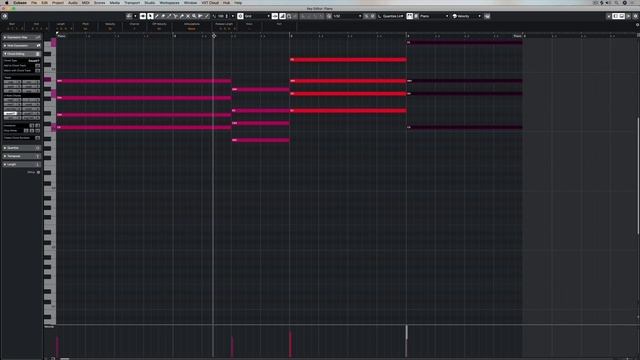640x360 pixels.
Task: Click the first velocity bar in controller lane
Action: (x=57, y=347)
